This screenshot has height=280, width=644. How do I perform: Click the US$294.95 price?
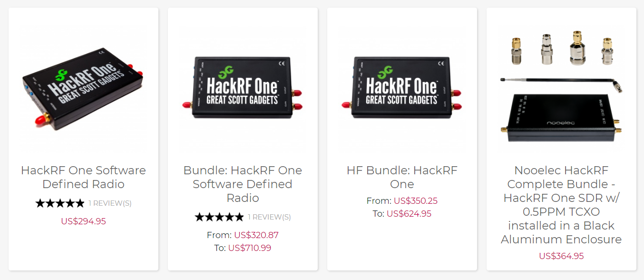tap(83, 221)
